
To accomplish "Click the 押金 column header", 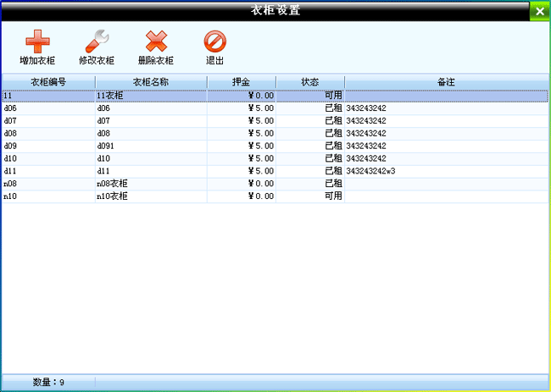I will coord(242,82).
